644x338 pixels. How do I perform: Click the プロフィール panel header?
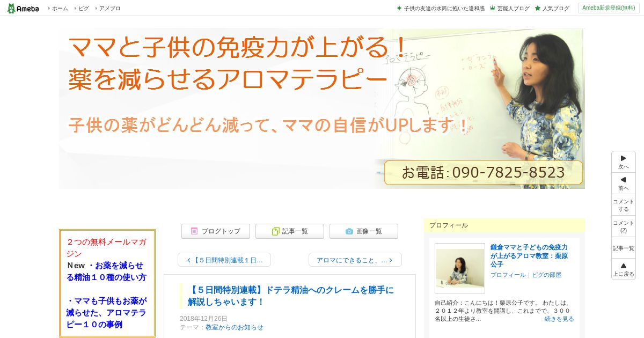tap(504, 225)
